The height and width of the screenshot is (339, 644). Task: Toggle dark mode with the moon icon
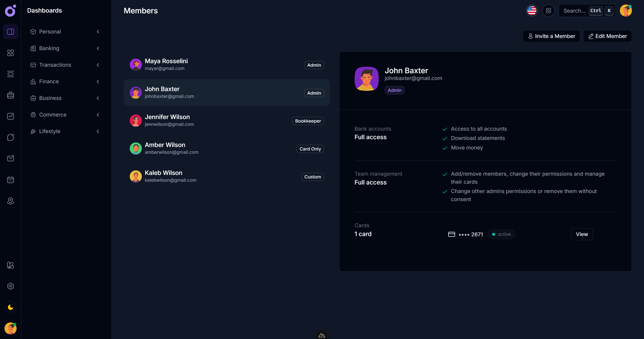pos(10,307)
